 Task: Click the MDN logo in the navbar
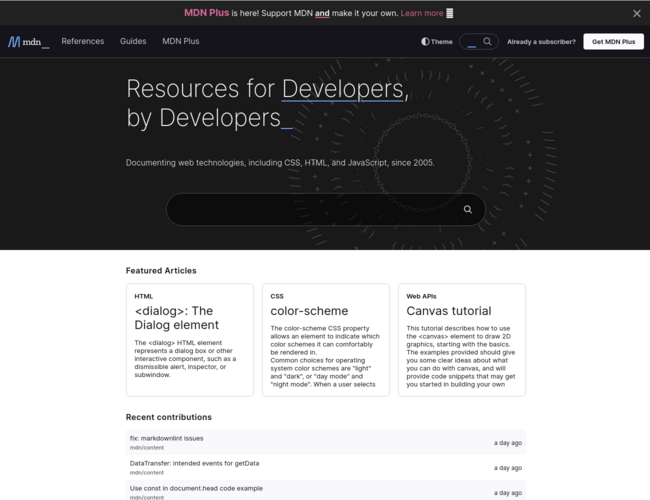[29, 41]
